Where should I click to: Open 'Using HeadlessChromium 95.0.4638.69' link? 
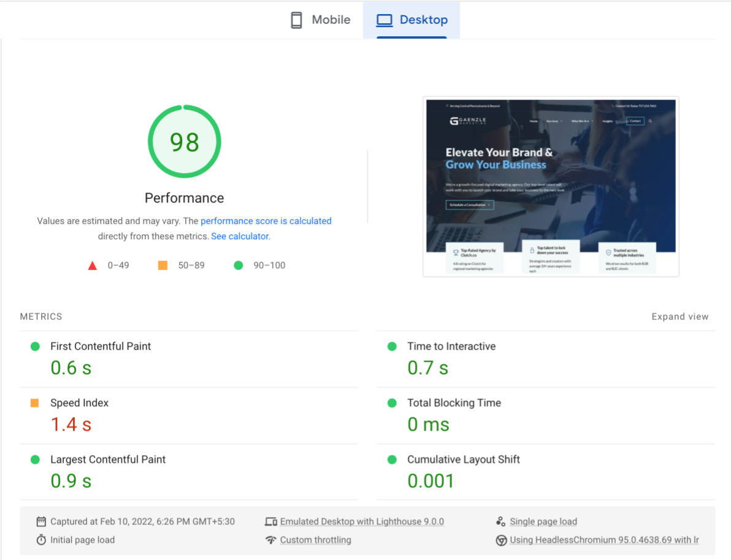604,540
